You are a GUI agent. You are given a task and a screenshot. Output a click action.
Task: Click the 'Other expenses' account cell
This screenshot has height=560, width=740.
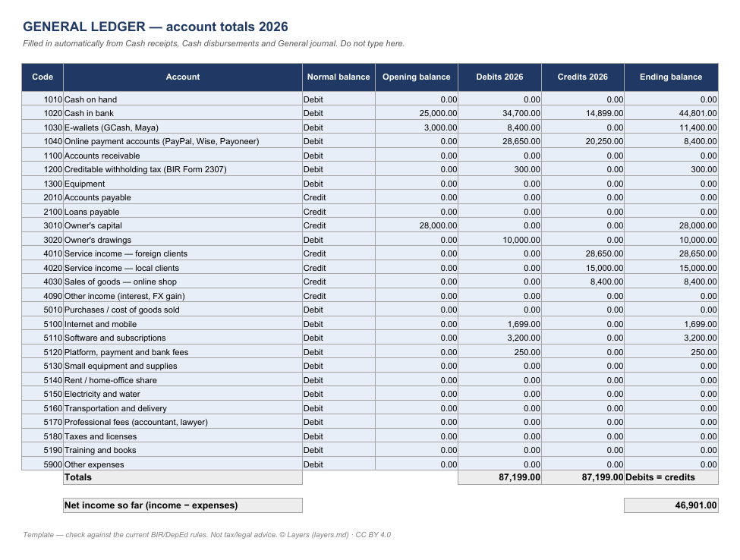(183, 464)
